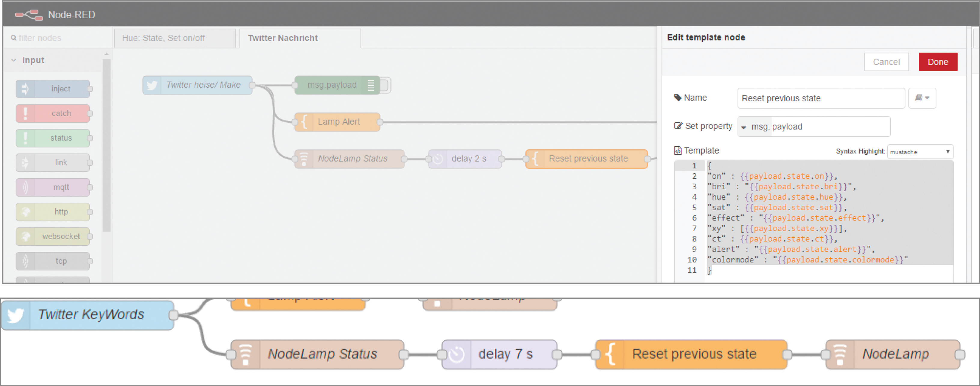The width and height of the screenshot is (980, 386).
Task: Open the msg property type dropdown arrow
Action: coord(744,127)
